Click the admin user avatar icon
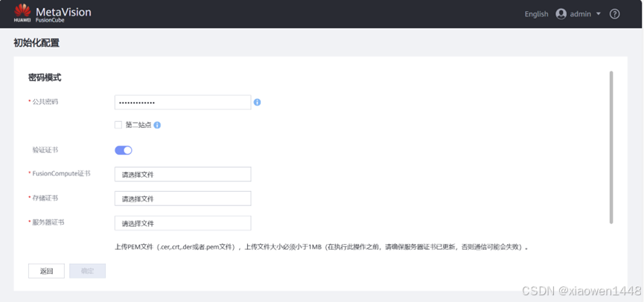Viewport: 644px width, 302px height. coord(561,14)
